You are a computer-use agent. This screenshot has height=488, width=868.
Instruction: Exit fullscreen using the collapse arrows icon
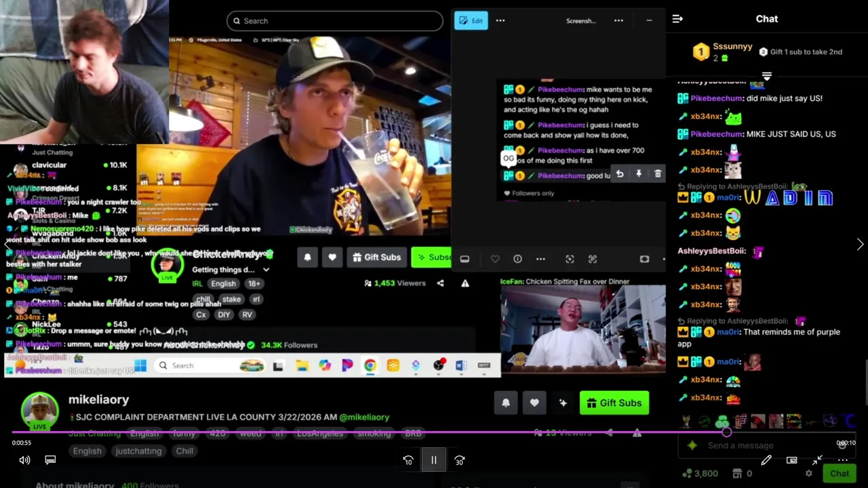point(817,460)
